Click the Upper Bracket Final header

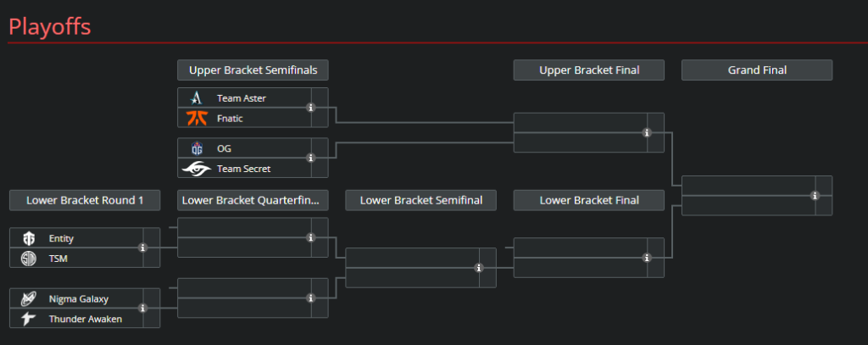[x=588, y=70]
